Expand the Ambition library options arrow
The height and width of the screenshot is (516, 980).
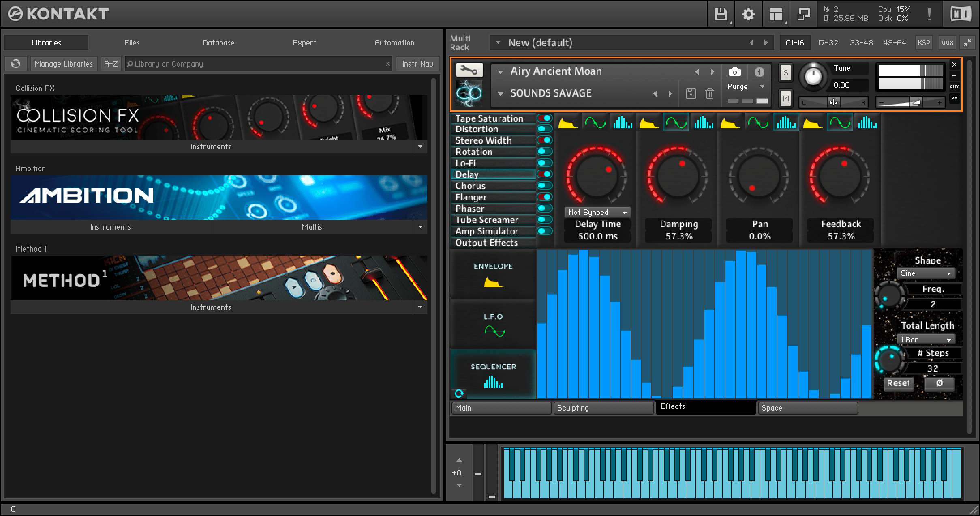click(x=420, y=227)
